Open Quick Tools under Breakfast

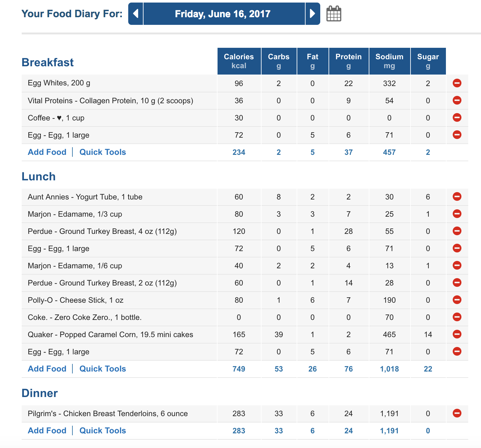click(x=103, y=152)
